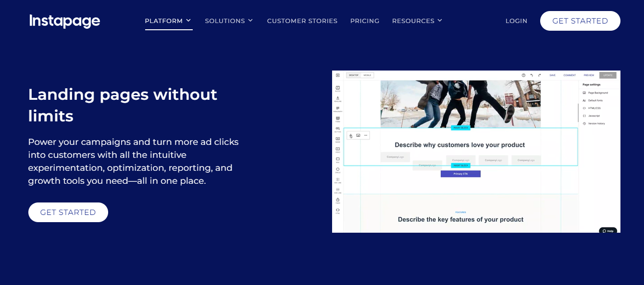Click the move-block icon in floating toolbar
Screen dimensions: 644x285
pyautogui.click(x=351, y=136)
